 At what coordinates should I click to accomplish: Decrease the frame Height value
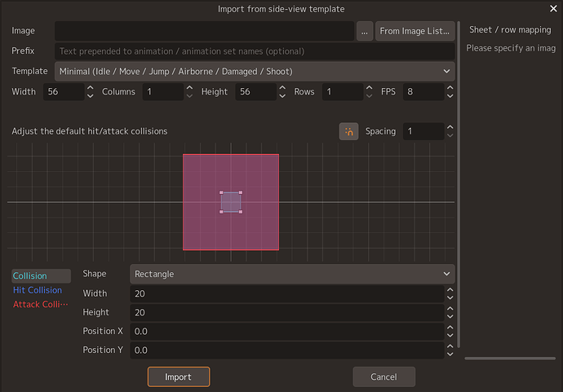282,95
